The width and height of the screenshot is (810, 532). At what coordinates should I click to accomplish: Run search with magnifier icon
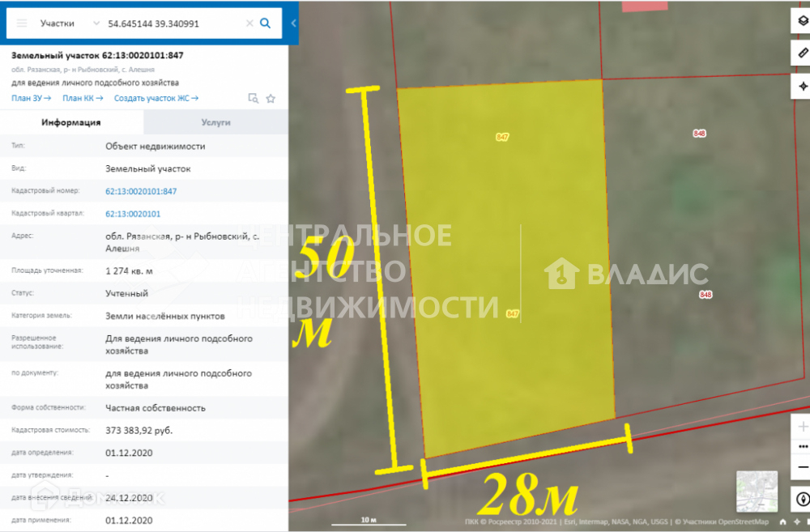[266, 23]
